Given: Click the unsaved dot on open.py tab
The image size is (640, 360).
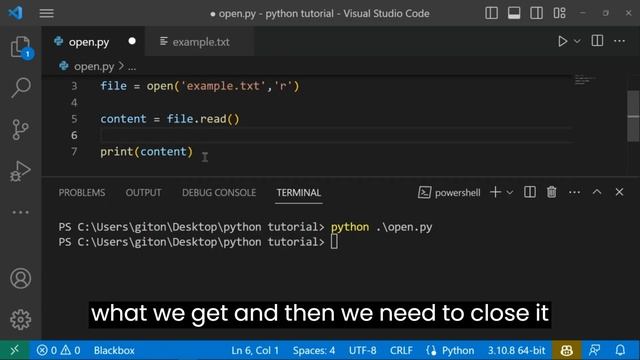Looking at the screenshot, I should [132, 41].
